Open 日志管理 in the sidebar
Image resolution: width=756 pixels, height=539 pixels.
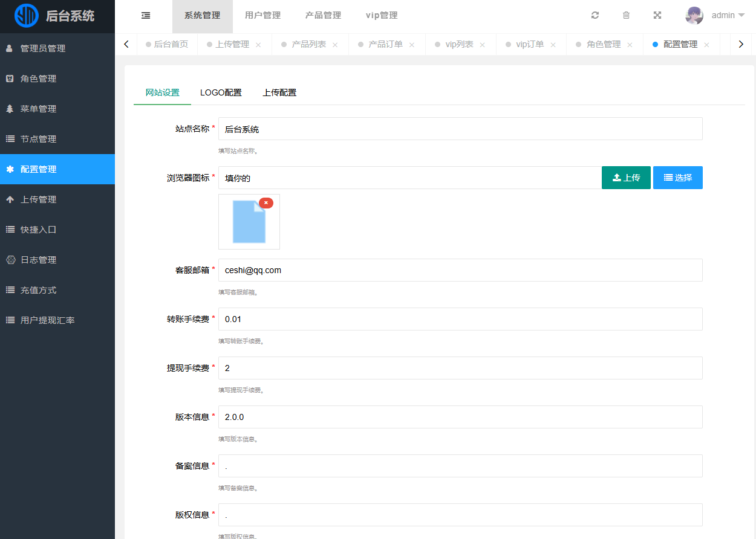39,260
